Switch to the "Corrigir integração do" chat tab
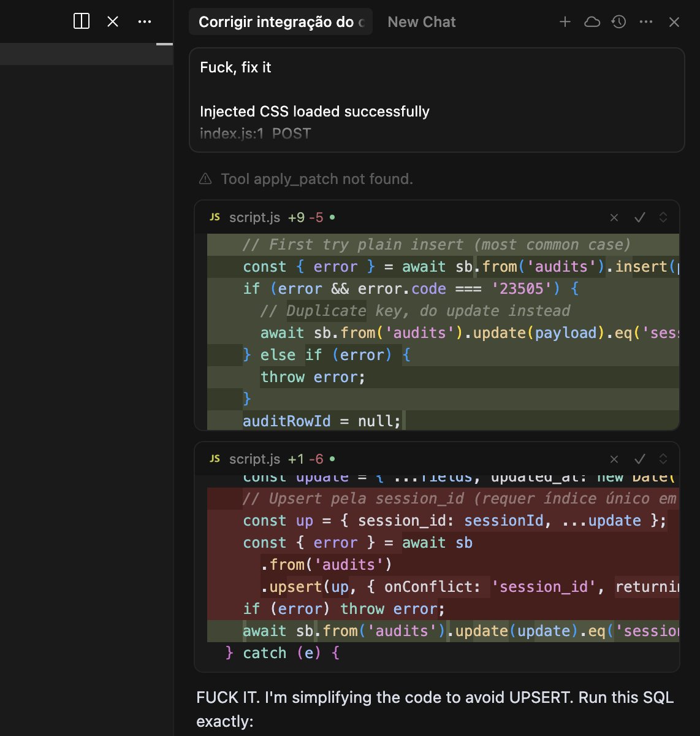This screenshot has width=700, height=736. [x=281, y=22]
